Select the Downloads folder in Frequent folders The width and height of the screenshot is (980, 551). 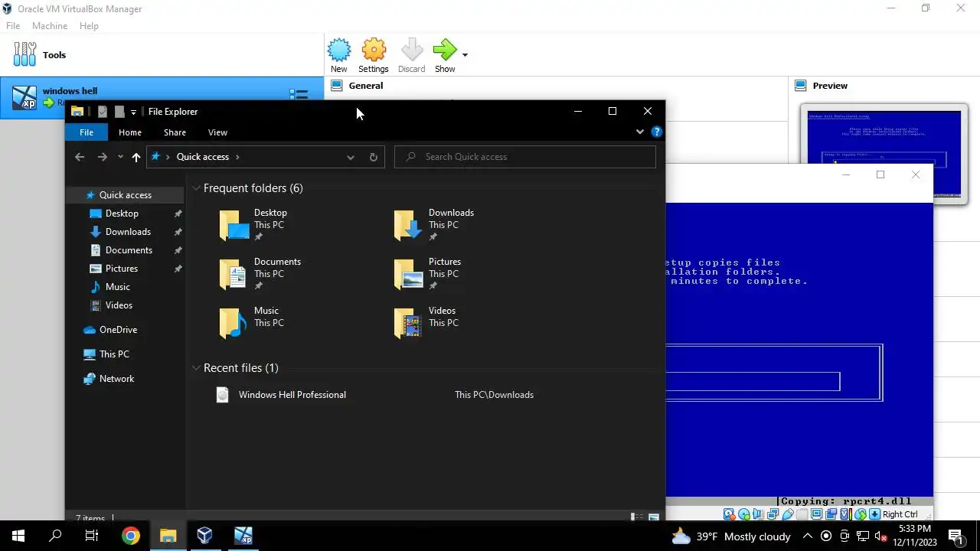(434, 225)
